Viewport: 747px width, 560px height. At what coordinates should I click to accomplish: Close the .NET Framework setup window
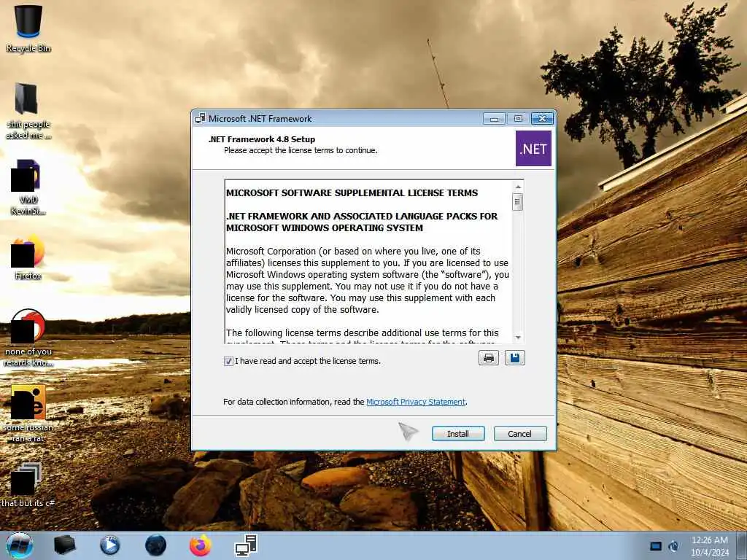[542, 118]
